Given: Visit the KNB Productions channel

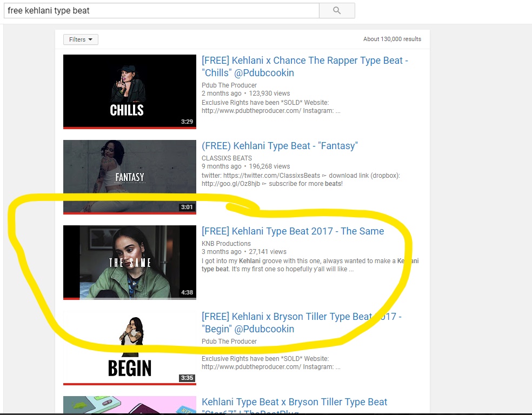Looking at the screenshot, I should click(226, 244).
